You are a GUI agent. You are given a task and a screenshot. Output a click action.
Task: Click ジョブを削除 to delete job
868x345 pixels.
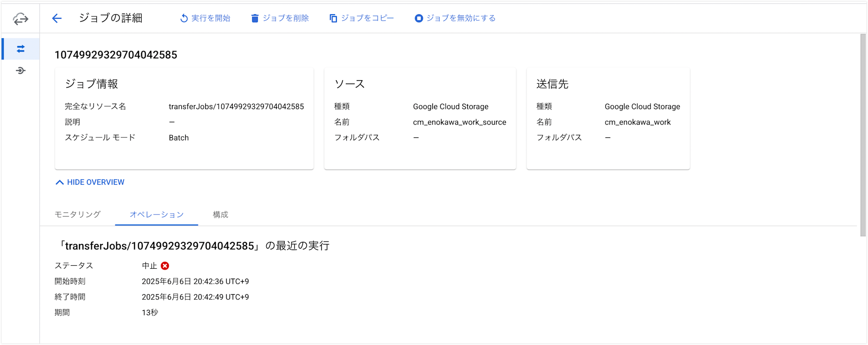click(x=280, y=18)
